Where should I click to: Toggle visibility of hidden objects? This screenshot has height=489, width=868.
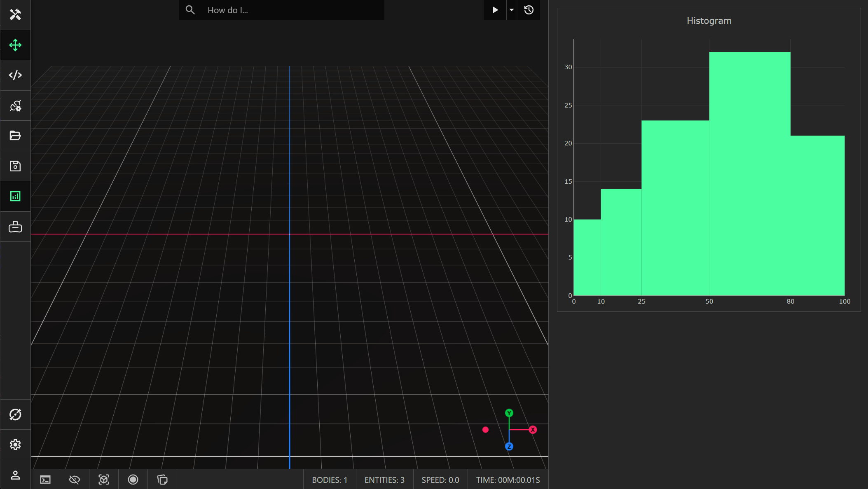75,480
